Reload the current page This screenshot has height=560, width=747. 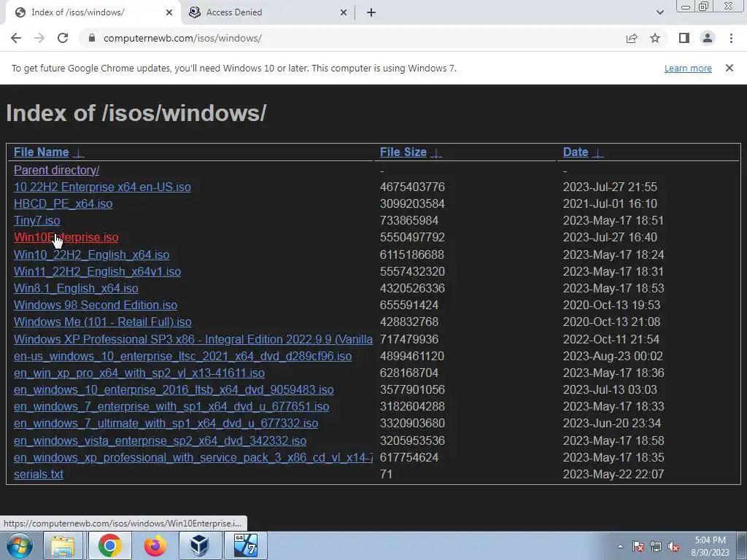coord(63,38)
